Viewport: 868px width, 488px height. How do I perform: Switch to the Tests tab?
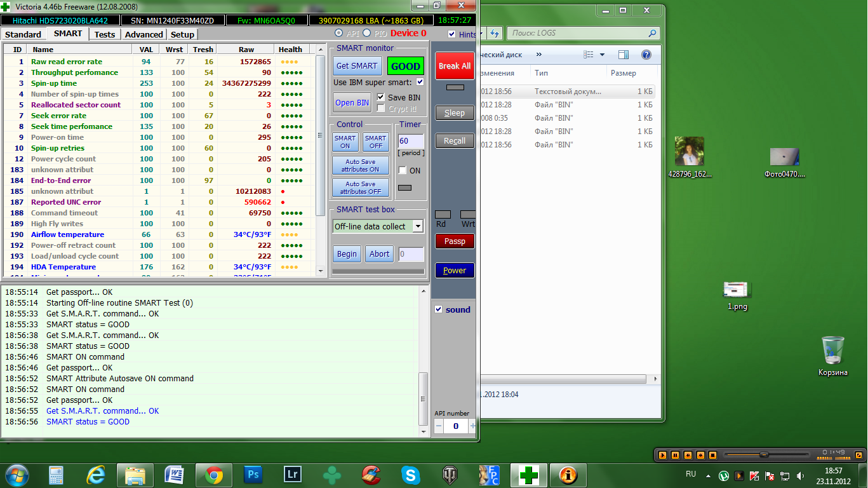105,34
